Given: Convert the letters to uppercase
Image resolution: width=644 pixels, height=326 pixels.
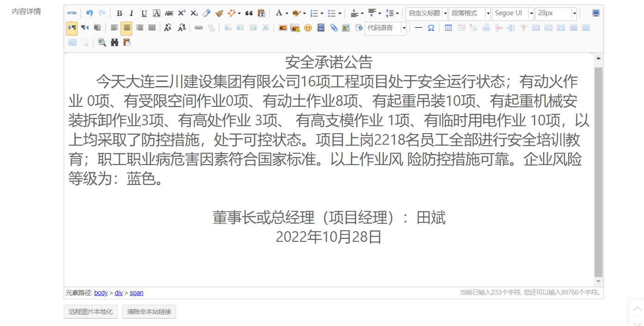Looking at the screenshot, I should point(168,28).
